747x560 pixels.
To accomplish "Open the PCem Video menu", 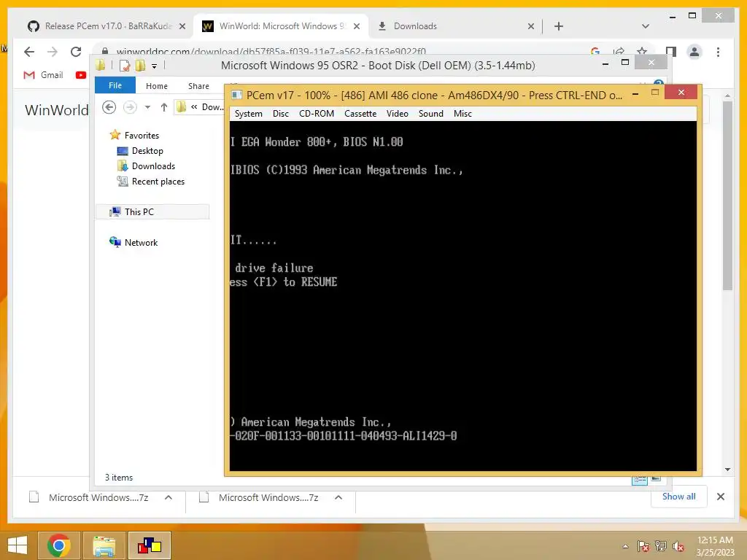I will [x=397, y=113].
